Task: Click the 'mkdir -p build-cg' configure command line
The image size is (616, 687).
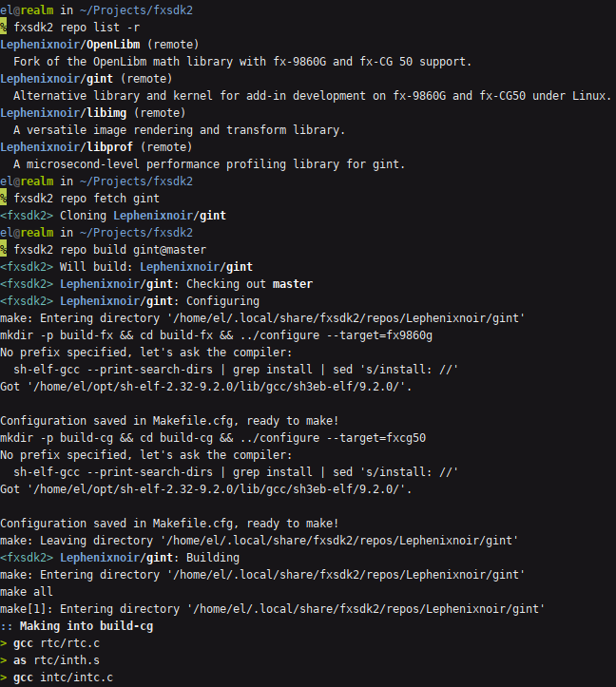Action: tap(213, 437)
